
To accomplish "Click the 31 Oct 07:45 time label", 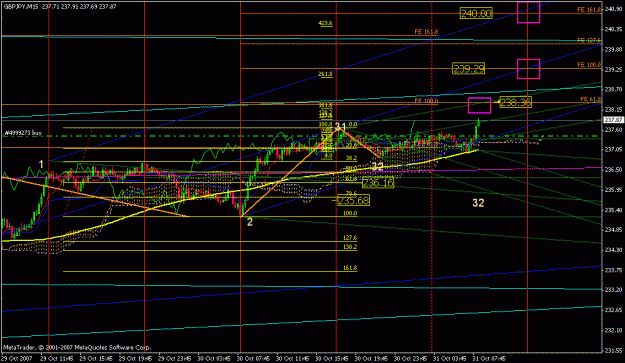I will click(489, 358).
